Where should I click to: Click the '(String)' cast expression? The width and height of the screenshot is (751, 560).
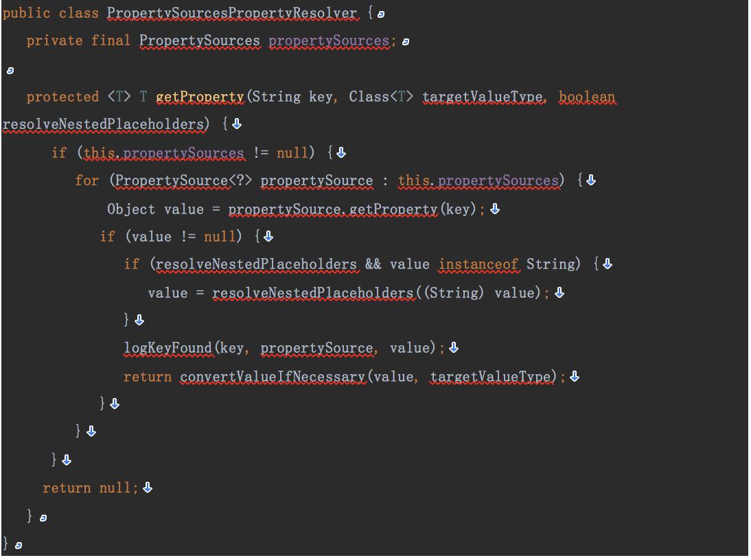(454, 293)
